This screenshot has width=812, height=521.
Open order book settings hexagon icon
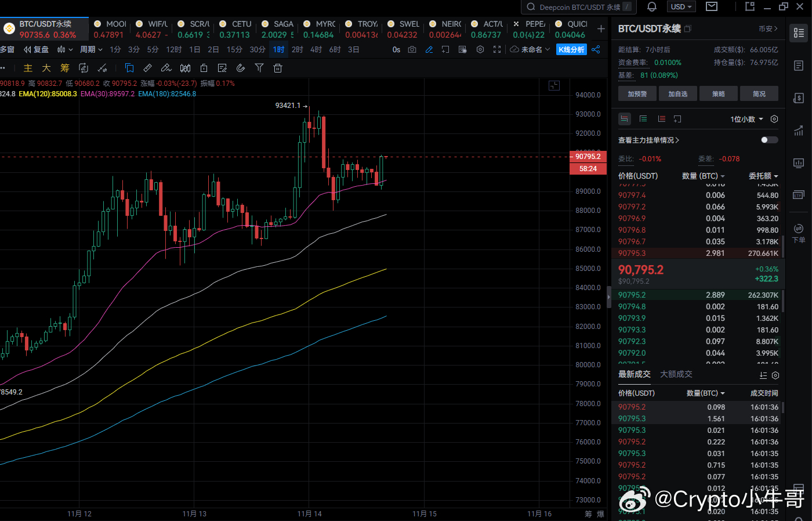[774, 119]
